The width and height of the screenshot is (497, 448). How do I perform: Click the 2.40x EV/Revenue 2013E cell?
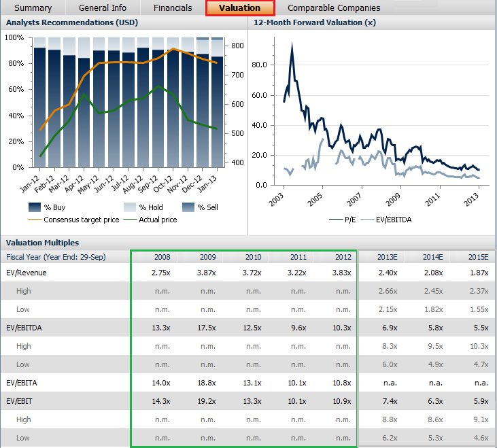pos(388,273)
